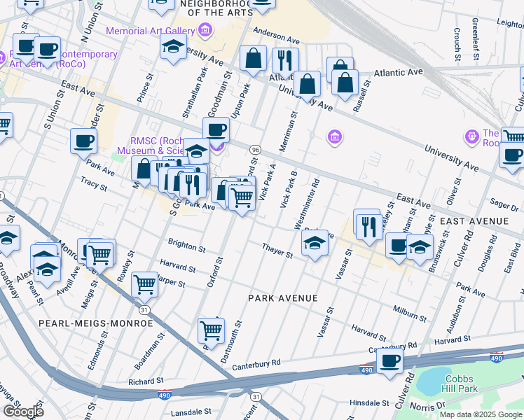Click the Sager Dr street label
This screenshot has width=524, height=420.
coord(504,205)
